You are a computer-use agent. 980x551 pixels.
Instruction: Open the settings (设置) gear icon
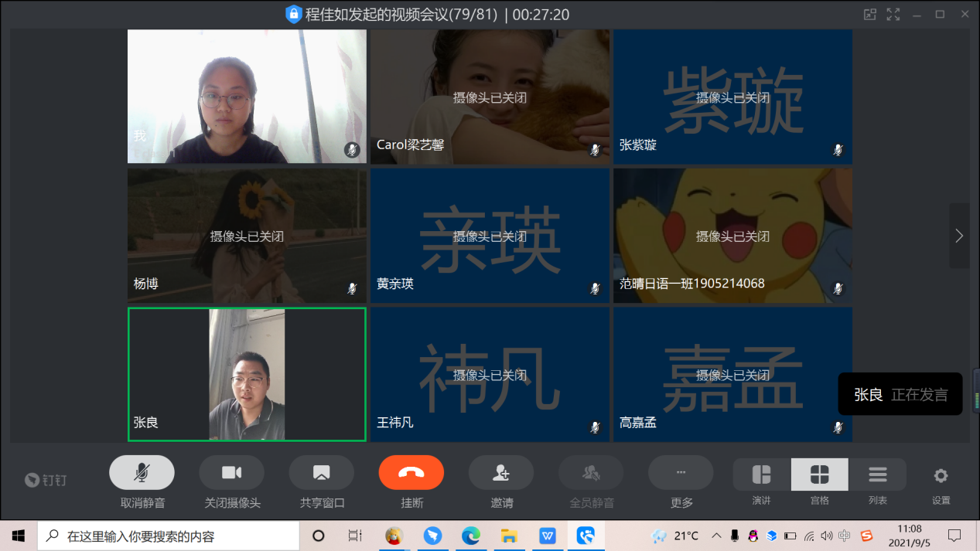coord(941,476)
